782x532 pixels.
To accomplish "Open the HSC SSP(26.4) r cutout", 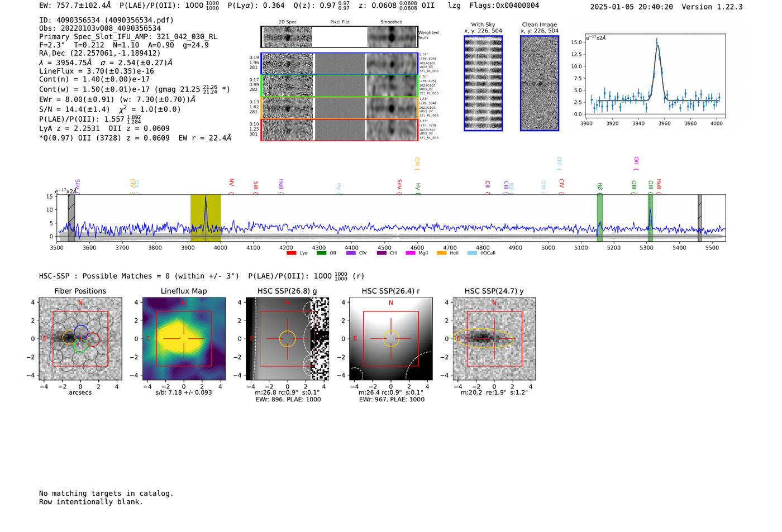I will pos(391,339).
